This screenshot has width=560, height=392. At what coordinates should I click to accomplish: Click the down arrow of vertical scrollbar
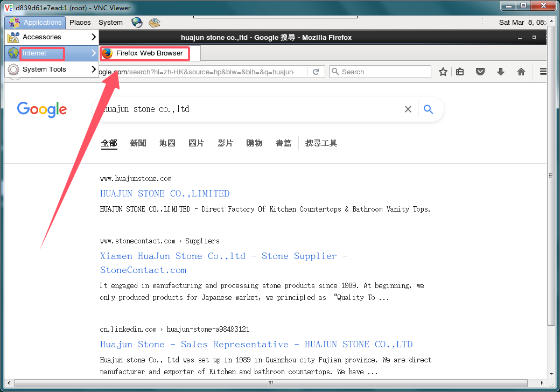pyautogui.click(x=550, y=374)
